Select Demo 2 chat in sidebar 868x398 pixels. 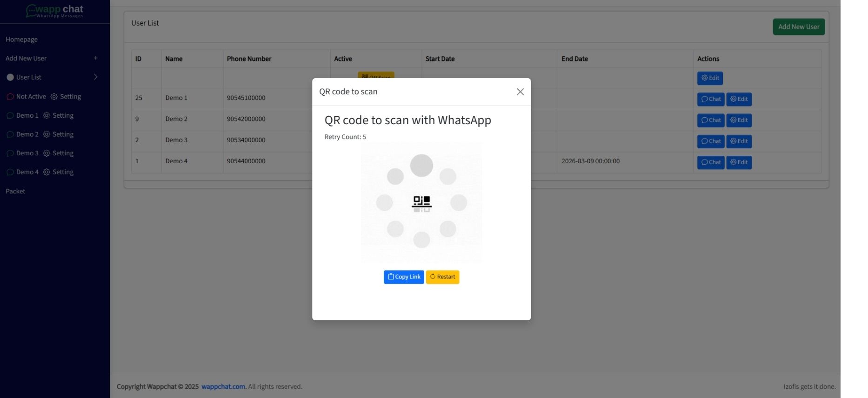[x=23, y=134]
